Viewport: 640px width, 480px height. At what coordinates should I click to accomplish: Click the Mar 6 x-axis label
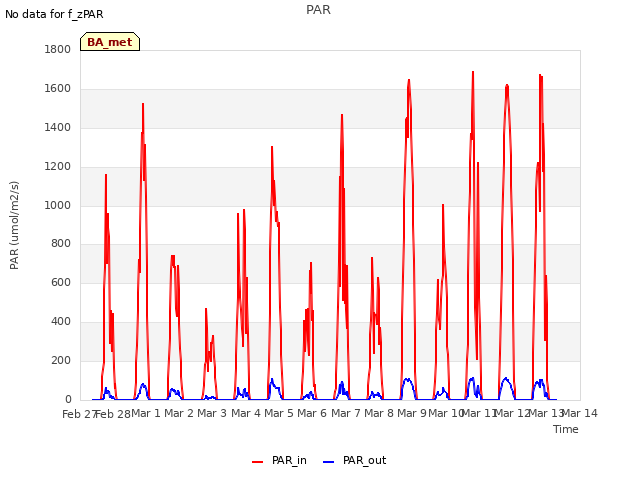(x=312, y=413)
